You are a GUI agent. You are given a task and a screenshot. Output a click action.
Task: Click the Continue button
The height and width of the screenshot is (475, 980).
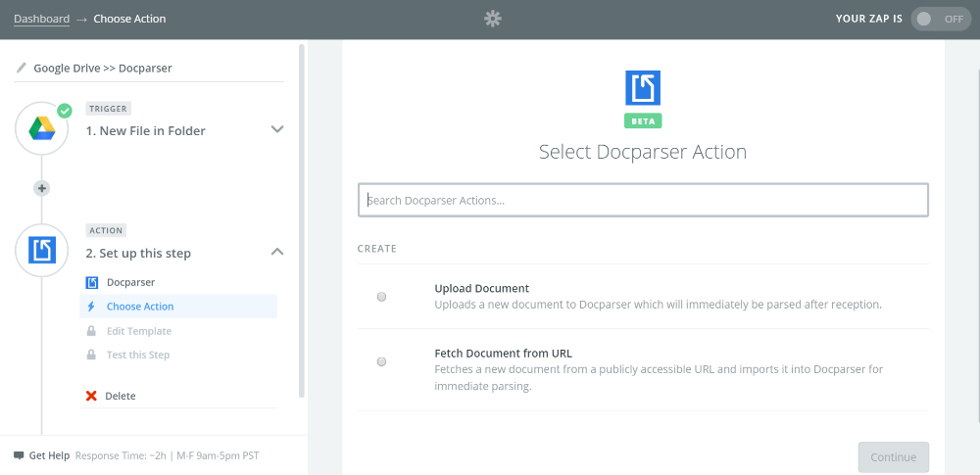[x=893, y=456]
